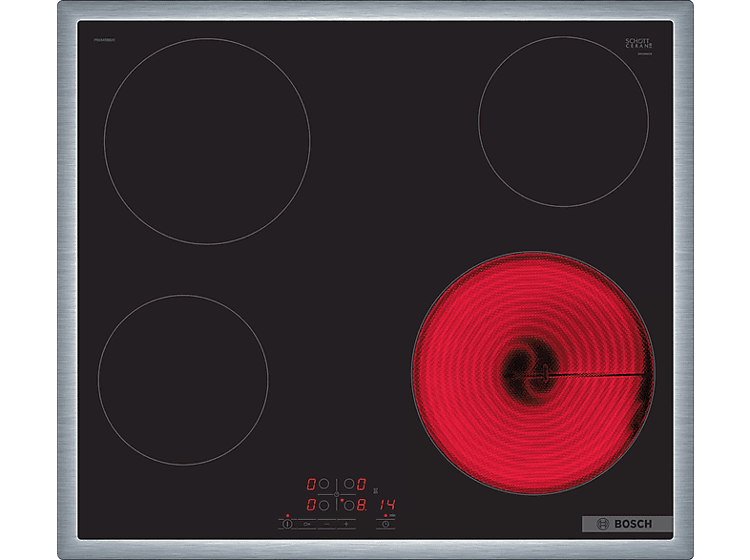Image resolution: width=750 pixels, height=560 pixels.
Task: Select the rear left hotplate circle
Action: click(323, 484)
